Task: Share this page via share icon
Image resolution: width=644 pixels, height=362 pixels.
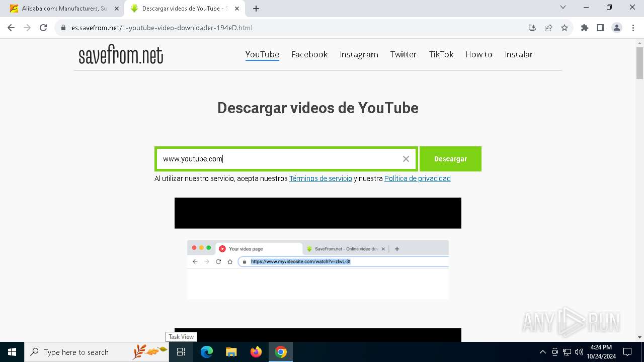Action: [548, 28]
